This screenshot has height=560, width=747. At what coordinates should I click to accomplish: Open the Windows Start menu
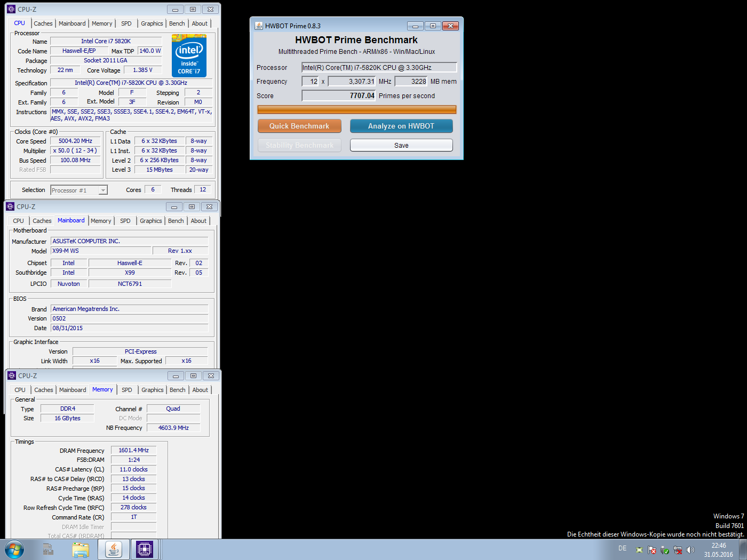click(14, 549)
